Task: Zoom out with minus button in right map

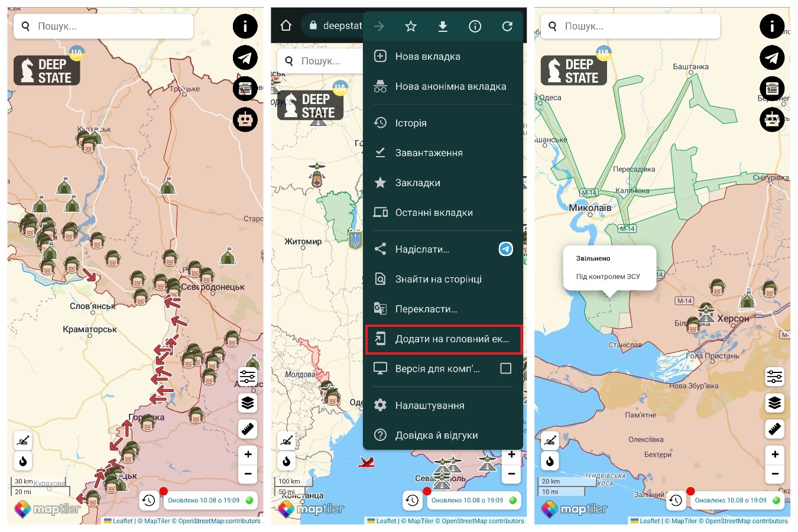Action: 774,473
